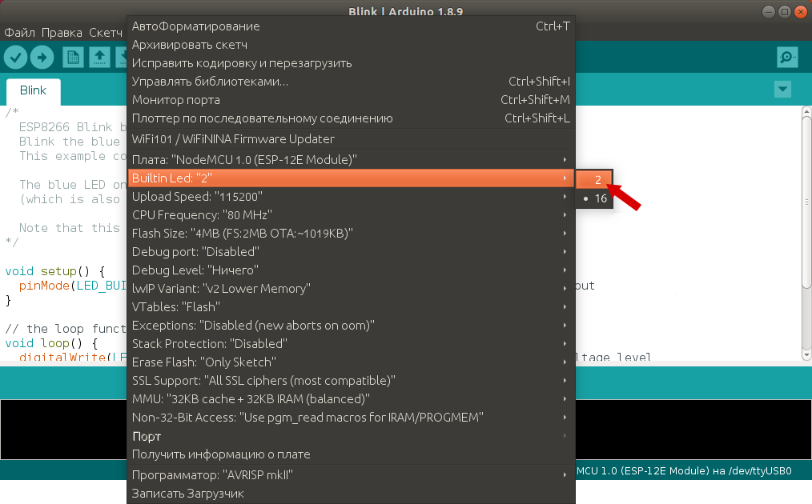The width and height of the screenshot is (812, 504).
Task: Expand Программатор AVRISP mkII submenu
Action: (351, 475)
